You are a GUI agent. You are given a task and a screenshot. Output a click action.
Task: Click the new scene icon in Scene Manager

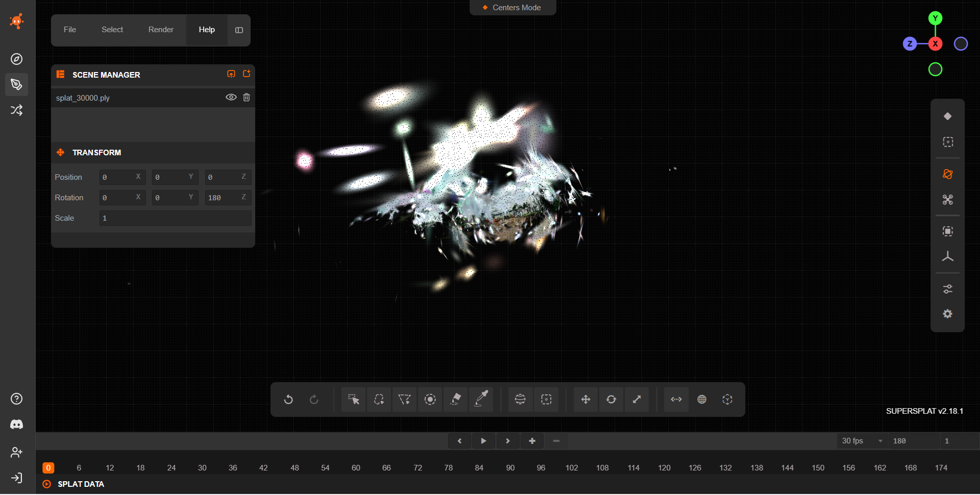click(x=247, y=74)
